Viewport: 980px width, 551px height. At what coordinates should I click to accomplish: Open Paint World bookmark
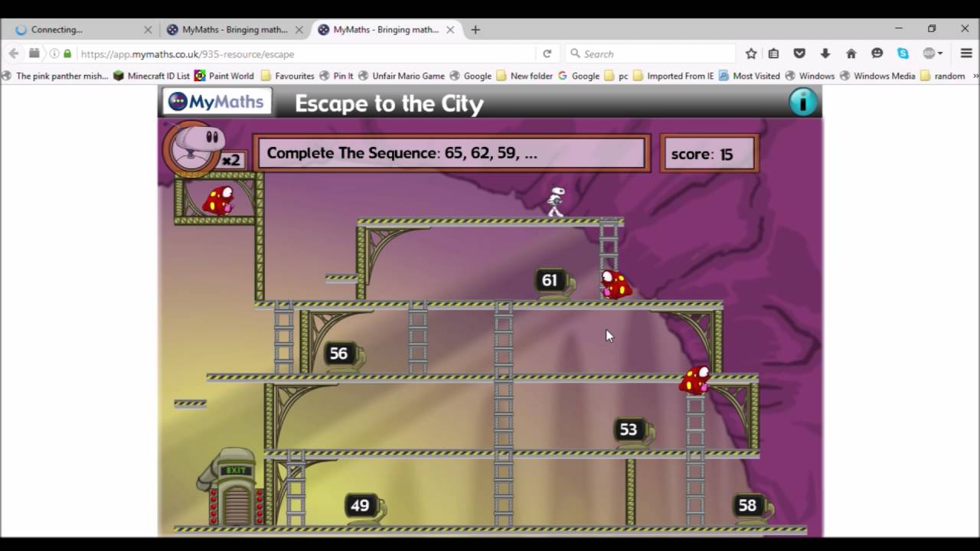point(224,76)
